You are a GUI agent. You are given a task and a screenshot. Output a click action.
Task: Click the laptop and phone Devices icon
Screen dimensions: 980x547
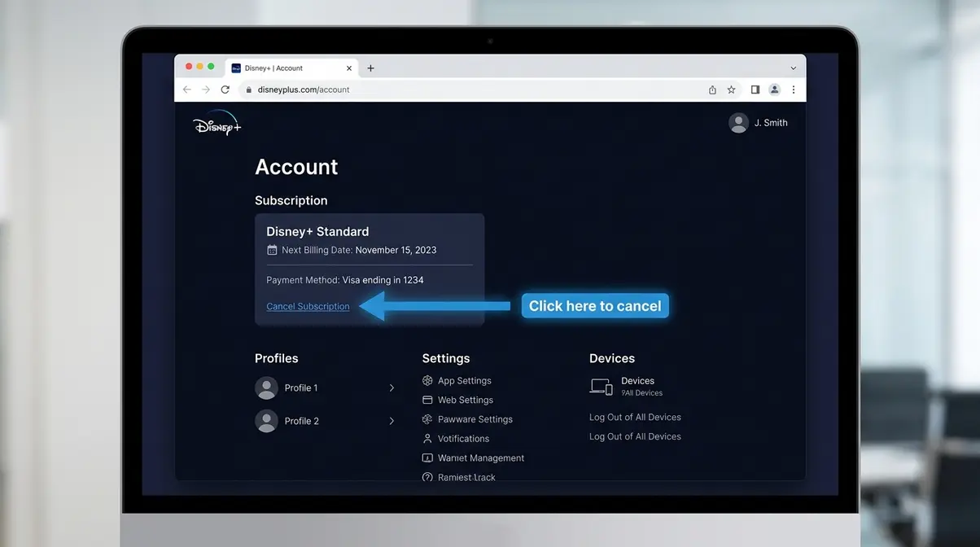pos(601,387)
